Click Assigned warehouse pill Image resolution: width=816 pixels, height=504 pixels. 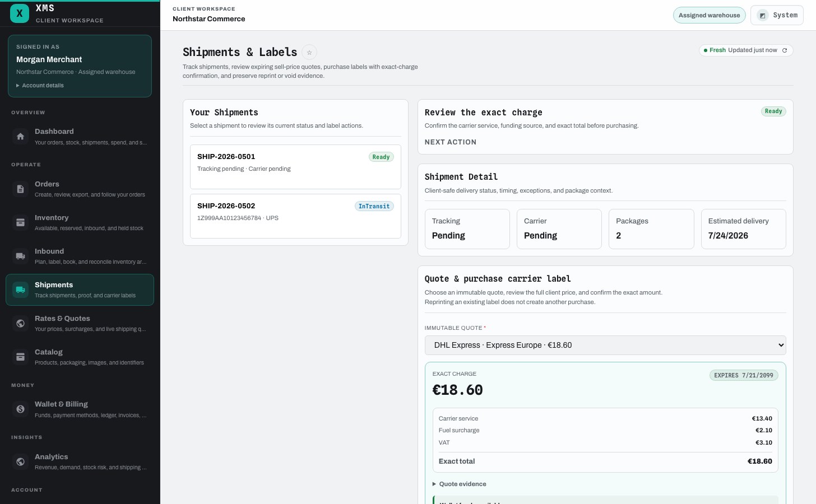pos(709,15)
